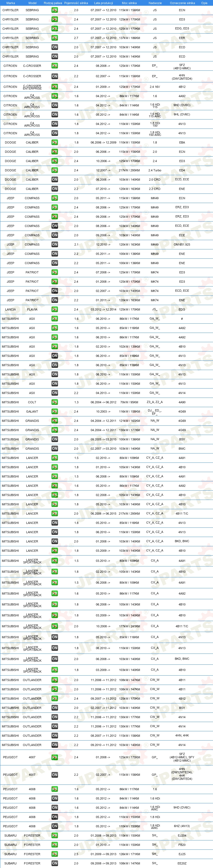Click petrol icon in Mitsubishi Galant row
Image resolution: width=213 pixels, height=868 pixels.
click(x=54, y=411)
